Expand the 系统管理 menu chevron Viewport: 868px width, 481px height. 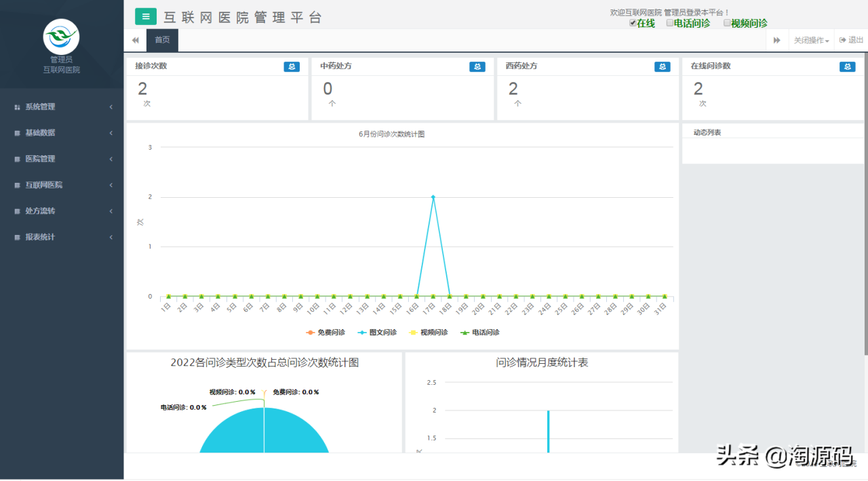tap(111, 107)
